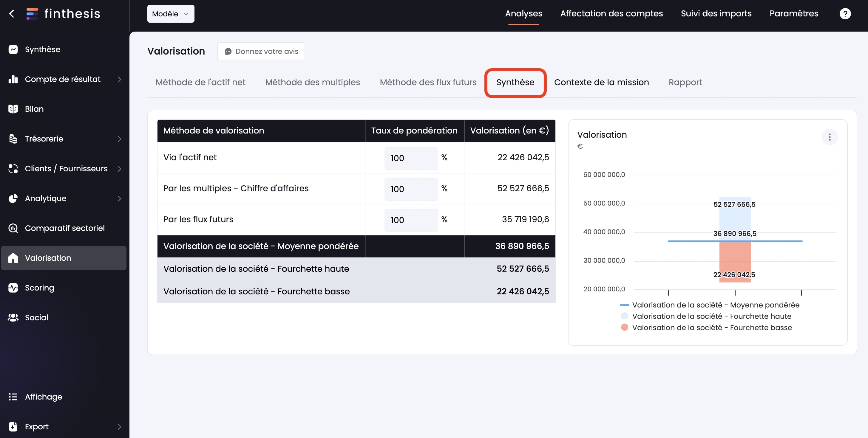The height and width of the screenshot is (438, 868).
Task: Edit Par les flux futurs weighting field
Action: [x=411, y=220]
